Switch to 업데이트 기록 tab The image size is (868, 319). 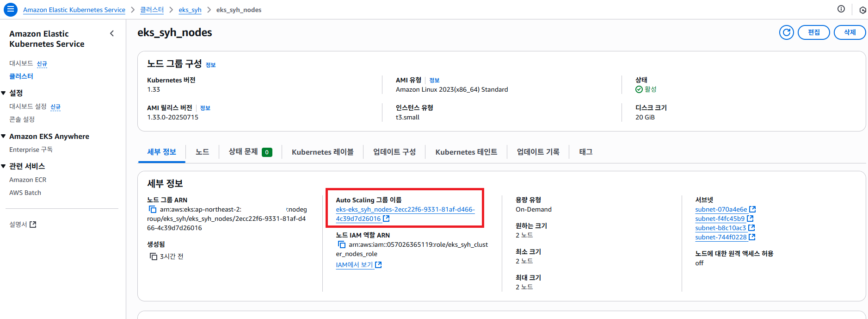point(538,152)
